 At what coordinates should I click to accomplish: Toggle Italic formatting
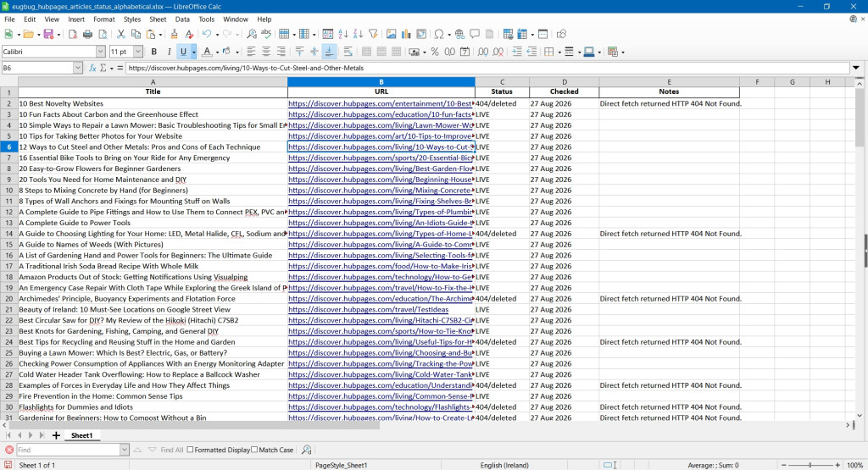pyautogui.click(x=169, y=52)
